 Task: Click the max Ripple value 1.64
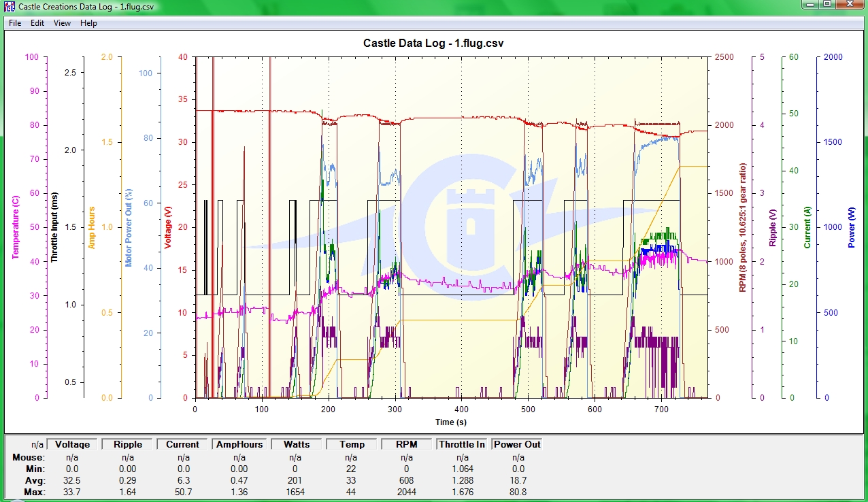(128, 492)
